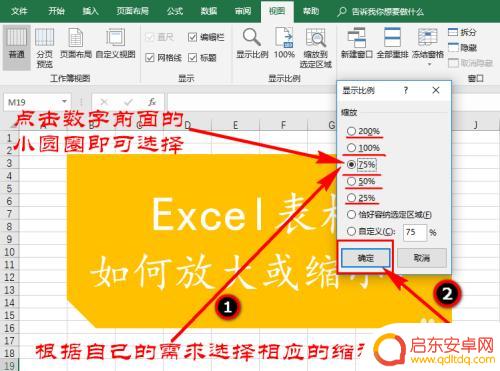Open the 公式 tab
The height and width of the screenshot is (371, 500).
pos(175,12)
